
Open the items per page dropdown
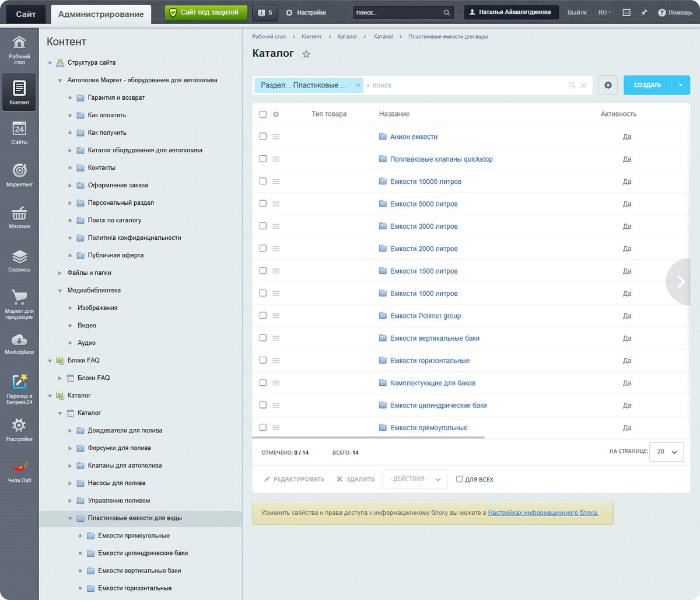667,452
